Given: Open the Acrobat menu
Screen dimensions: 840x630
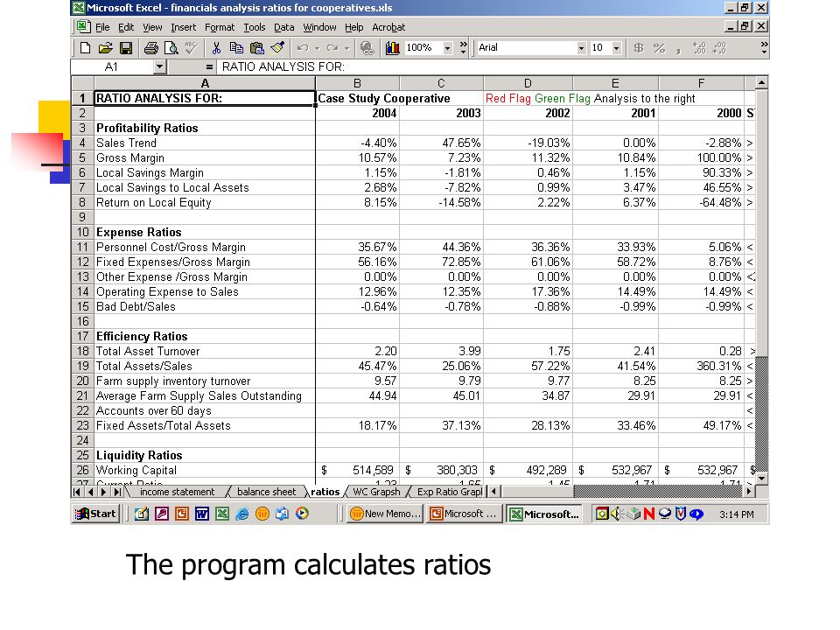Looking at the screenshot, I should [388, 27].
